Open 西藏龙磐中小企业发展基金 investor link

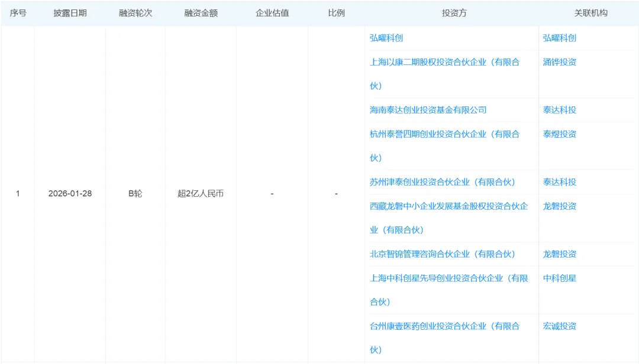(448, 218)
